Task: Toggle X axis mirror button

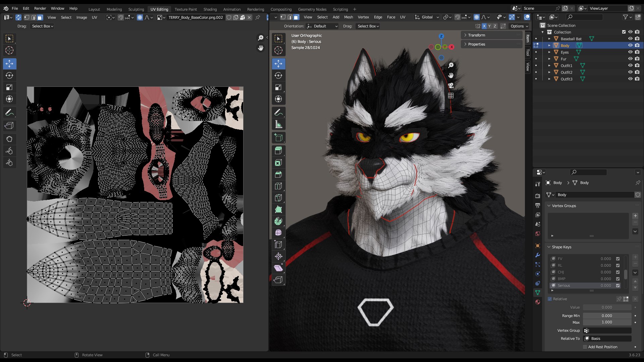Action: [484, 26]
